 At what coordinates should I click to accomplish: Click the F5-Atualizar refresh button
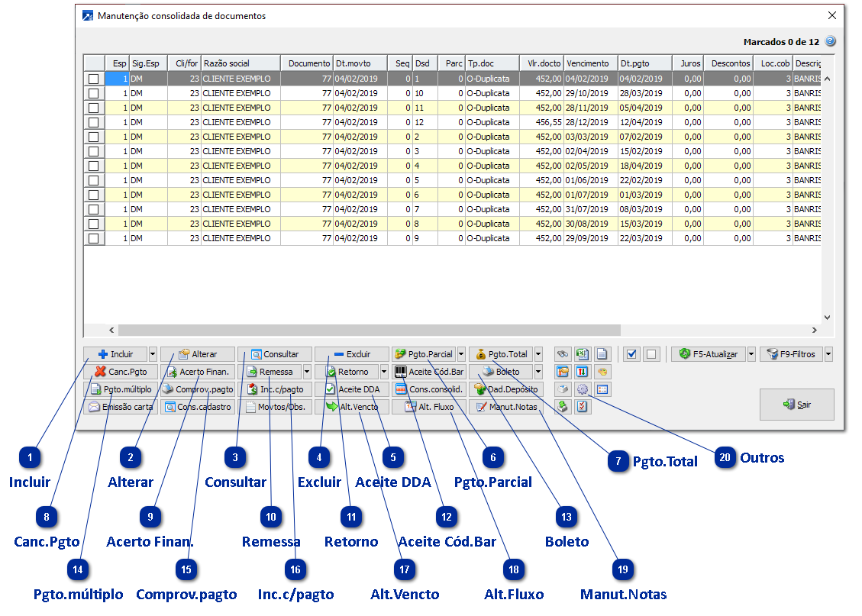[x=708, y=354]
